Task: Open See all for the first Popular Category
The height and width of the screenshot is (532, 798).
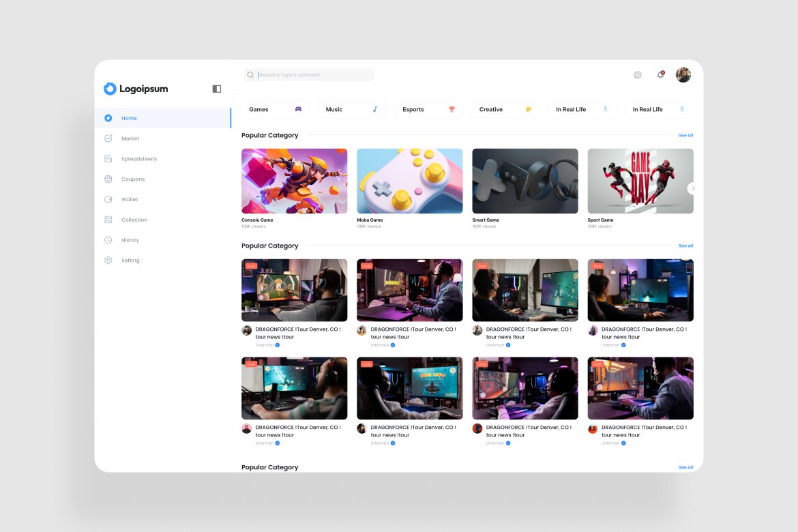Action: [x=685, y=135]
